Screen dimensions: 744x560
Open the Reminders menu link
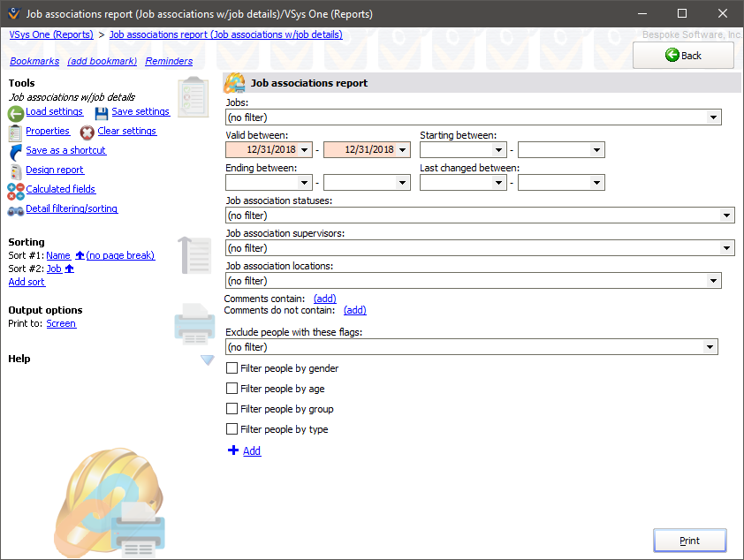pyautogui.click(x=168, y=61)
